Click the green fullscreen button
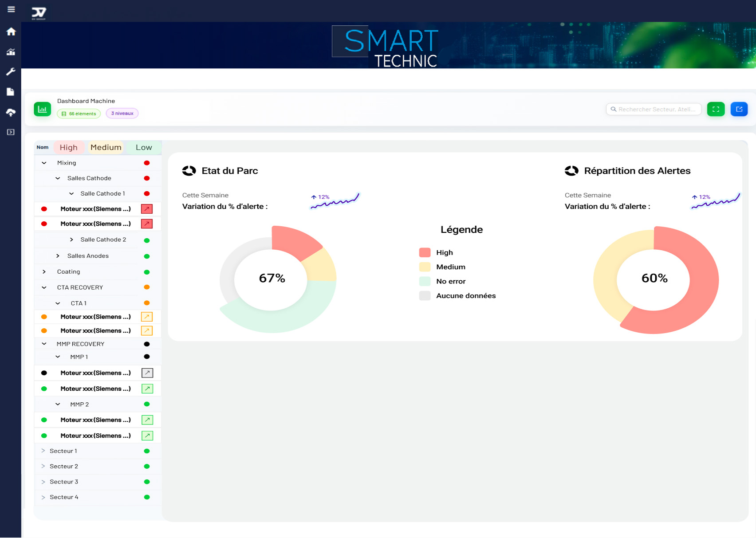The width and height of the screenshot is (756, 538). pos(715,109)
